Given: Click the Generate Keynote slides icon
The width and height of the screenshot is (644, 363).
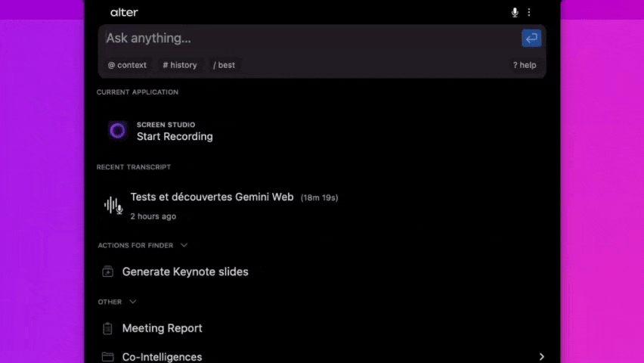Looking at the screenshot, I should [x=107, y=271].
